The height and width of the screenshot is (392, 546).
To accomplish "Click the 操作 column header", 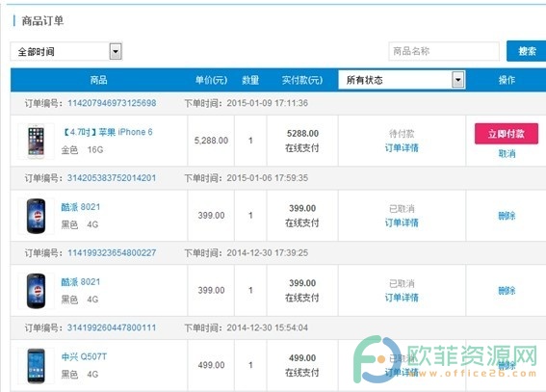I will coord(507,80).
